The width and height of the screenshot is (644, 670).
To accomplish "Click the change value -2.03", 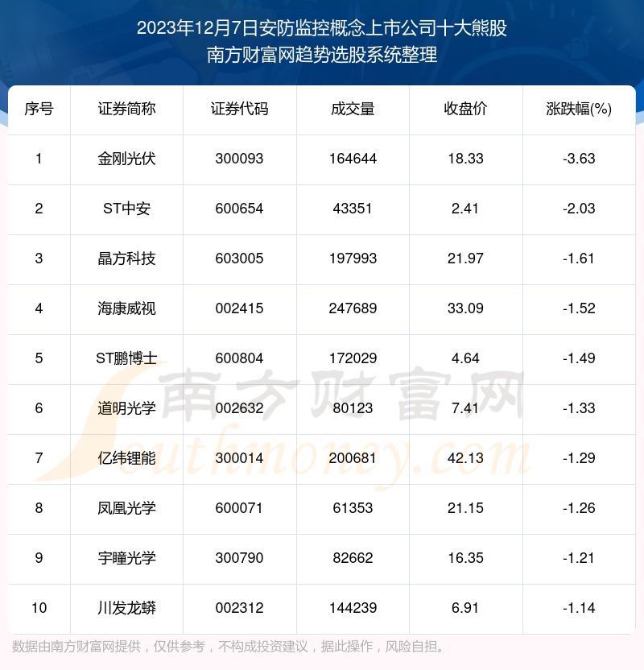I will point(579,209).
